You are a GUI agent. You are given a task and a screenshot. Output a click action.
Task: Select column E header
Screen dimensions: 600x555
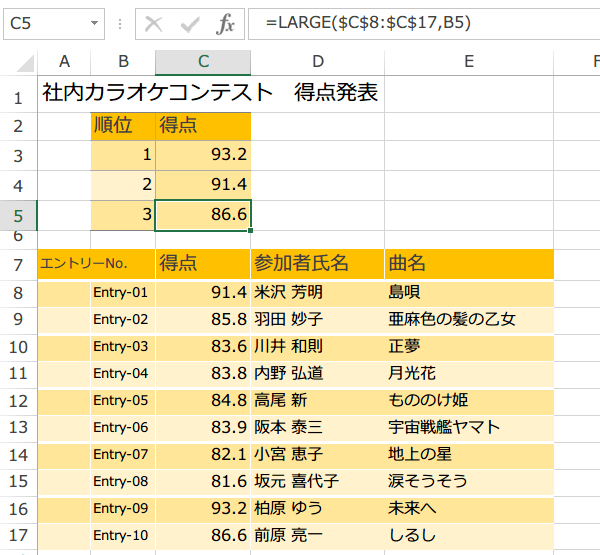pyautogui.click(x=468, y=62)
